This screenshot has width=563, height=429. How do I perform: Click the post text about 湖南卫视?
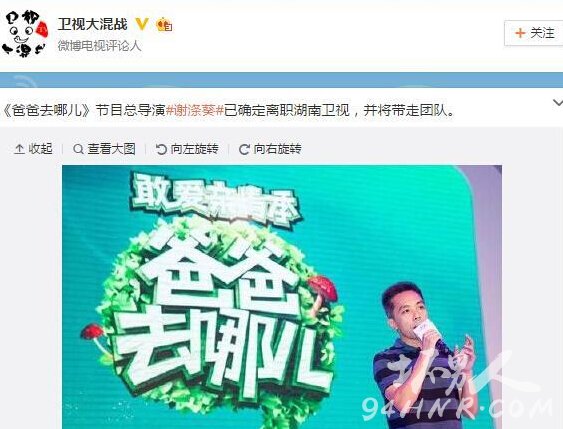coord(228,110)
